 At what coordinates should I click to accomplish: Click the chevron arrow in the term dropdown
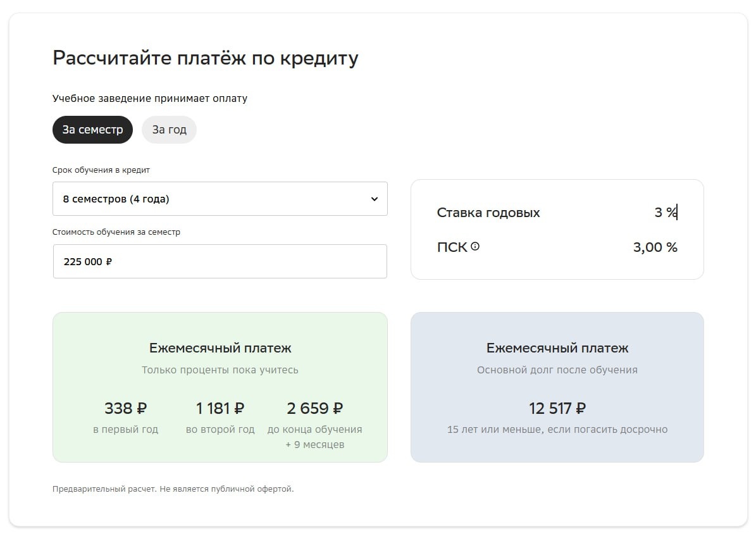coord(374,199)
